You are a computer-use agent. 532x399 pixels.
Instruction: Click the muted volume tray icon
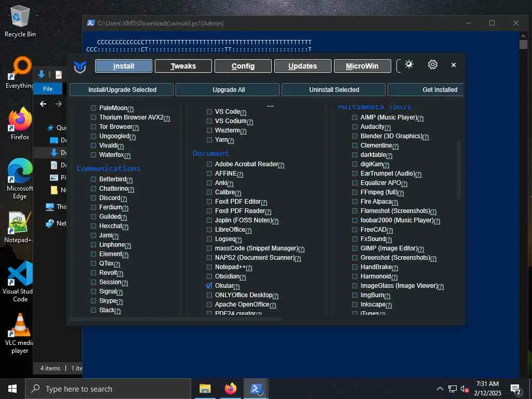coord(464,389)
